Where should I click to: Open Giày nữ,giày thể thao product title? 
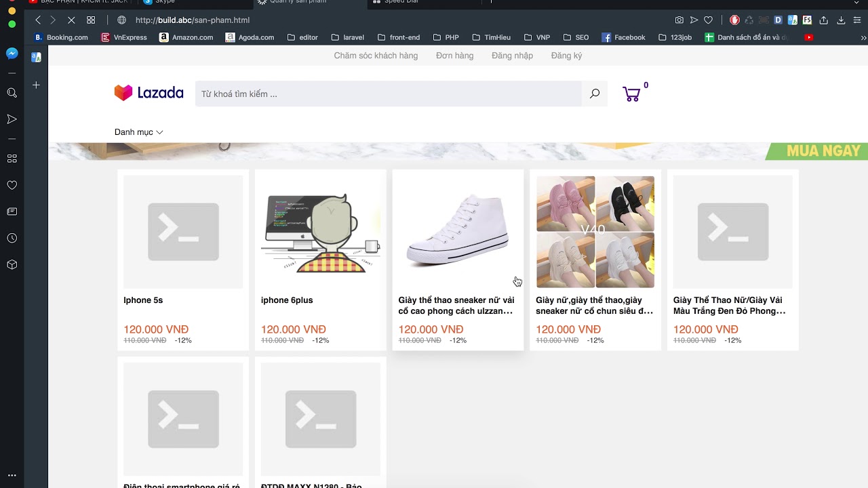595,306
